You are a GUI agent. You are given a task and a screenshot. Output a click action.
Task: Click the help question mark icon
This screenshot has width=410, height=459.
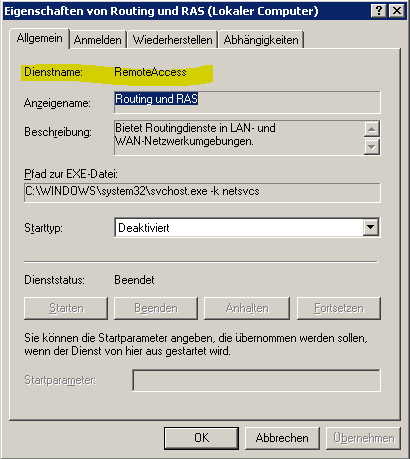(x=379, y=11)
